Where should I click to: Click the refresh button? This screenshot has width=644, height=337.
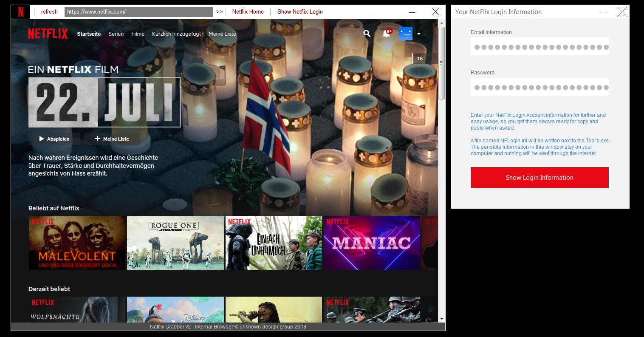pyautogui.click(x=49, y=12)
